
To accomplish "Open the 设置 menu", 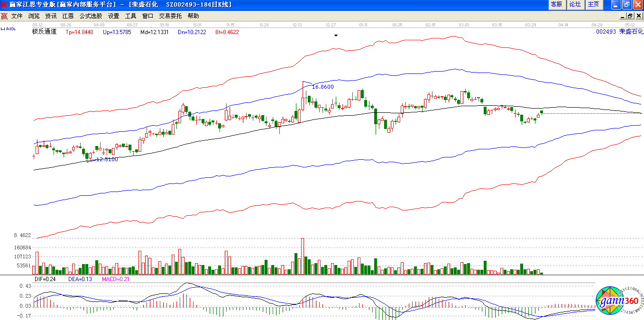I will tap(114, 16).
